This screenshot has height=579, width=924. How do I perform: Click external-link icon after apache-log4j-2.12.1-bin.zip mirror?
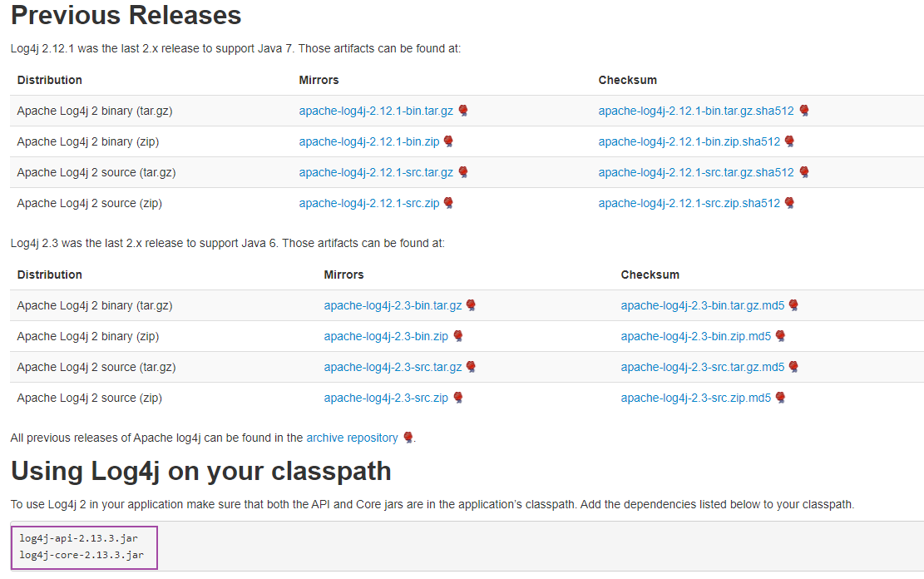[x=449, y=141]
